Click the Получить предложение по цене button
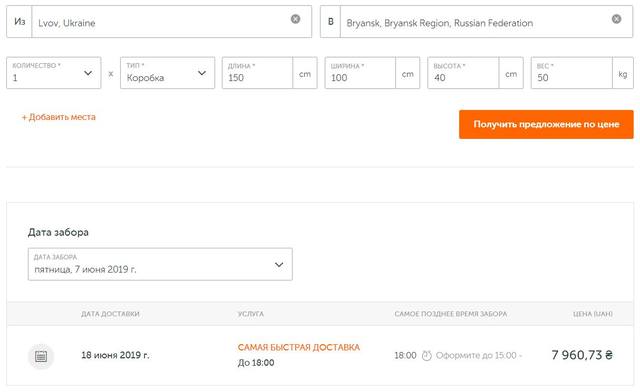 pos(546,124)
